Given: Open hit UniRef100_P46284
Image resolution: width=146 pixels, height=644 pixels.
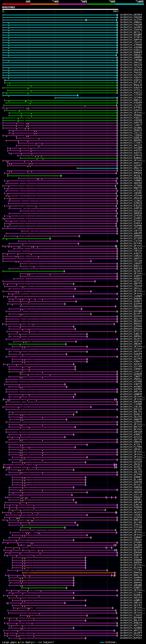Looking at the screenshot, I should click(131, 17).
